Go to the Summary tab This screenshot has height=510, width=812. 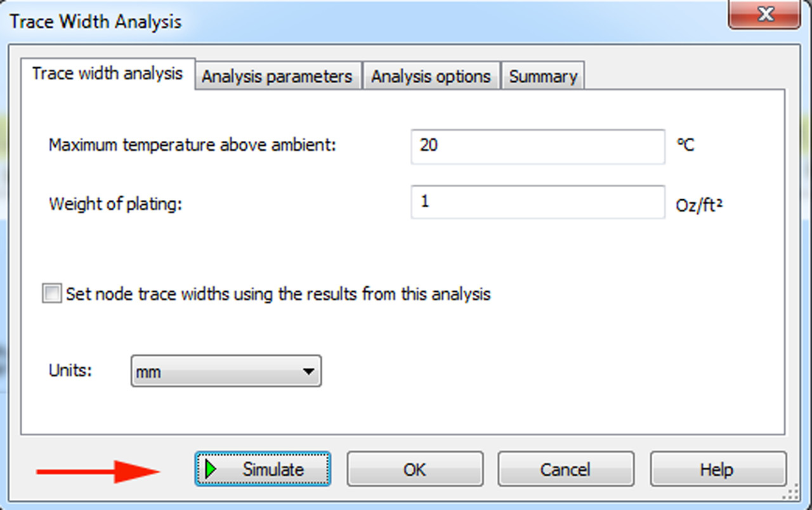[x=543, y=77]
